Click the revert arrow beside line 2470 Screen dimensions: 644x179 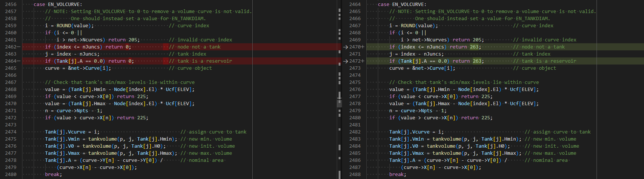coord(346,47)
